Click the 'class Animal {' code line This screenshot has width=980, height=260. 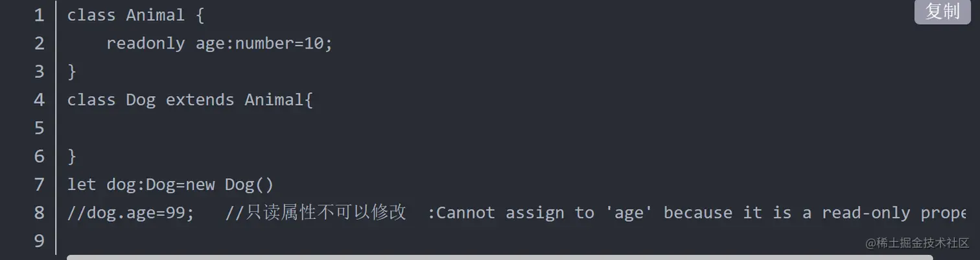pos(136,16)
